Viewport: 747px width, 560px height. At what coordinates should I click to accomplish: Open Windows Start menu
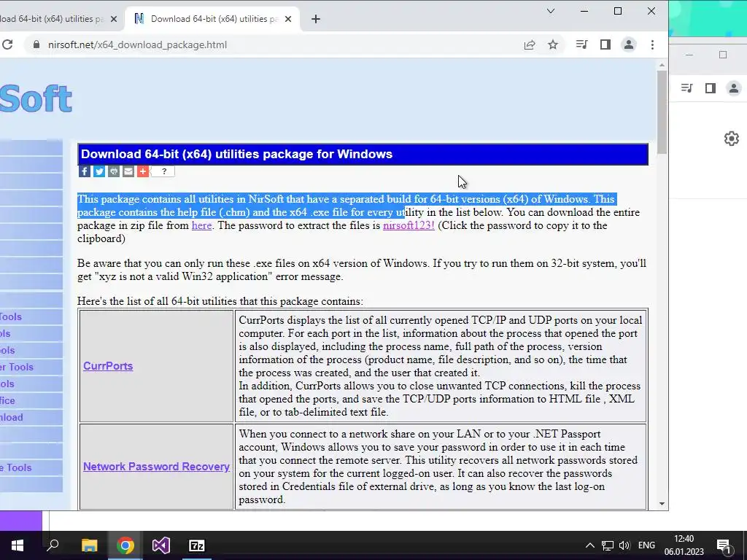pos(18,545)
